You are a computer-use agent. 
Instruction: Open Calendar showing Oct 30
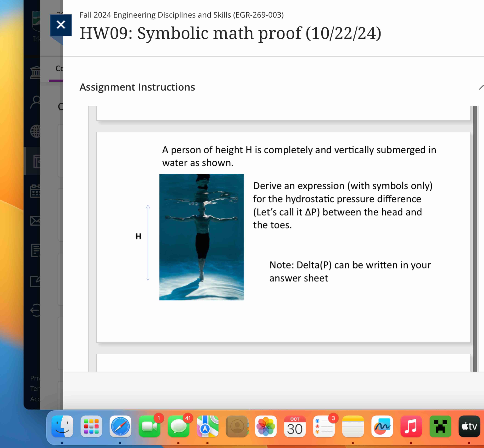[295, 426]
